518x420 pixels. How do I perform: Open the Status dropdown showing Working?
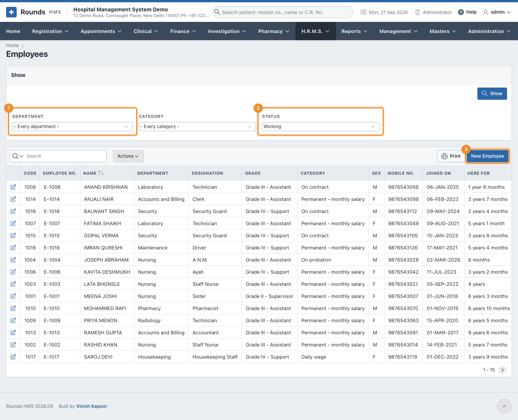pyautogui.click(x=320, y=127)
